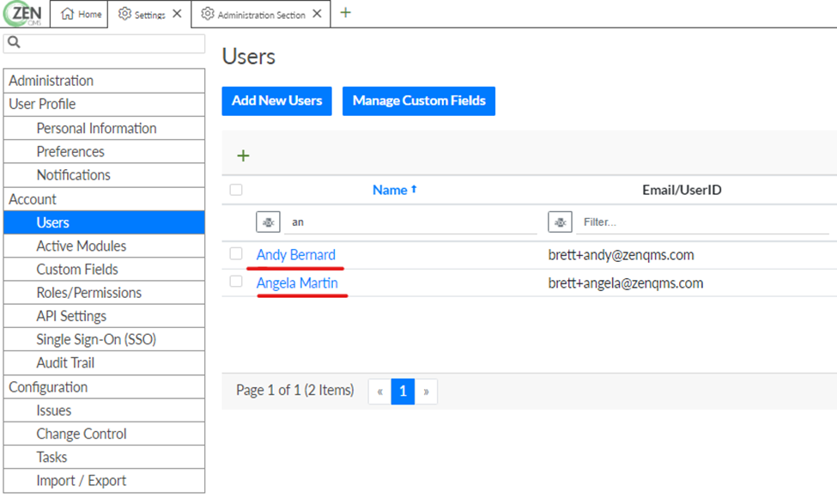
Task: Select the highlighted Users sidebar item
Action: (104, 222)
